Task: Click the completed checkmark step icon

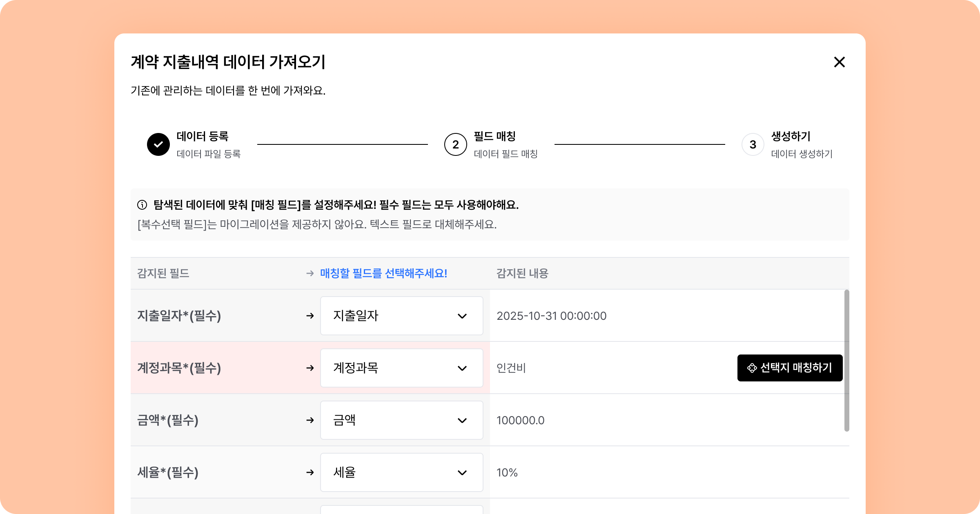Action: [158, 144]
